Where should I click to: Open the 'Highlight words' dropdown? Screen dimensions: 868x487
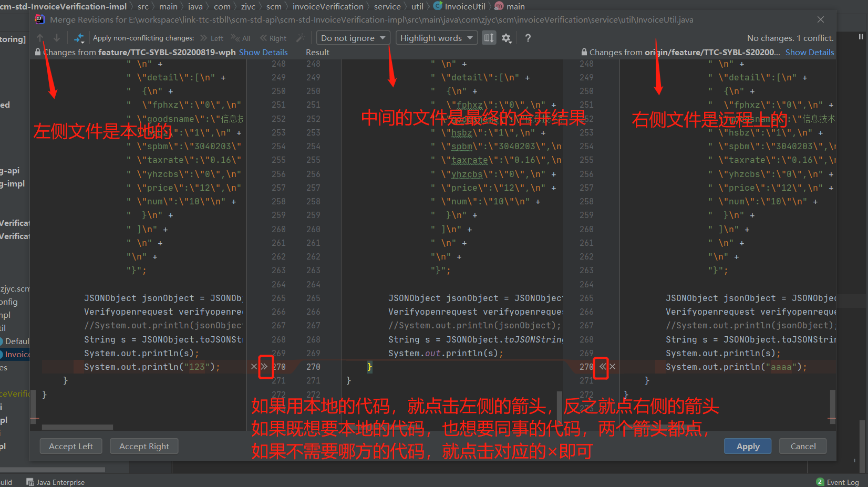point(437,38)
